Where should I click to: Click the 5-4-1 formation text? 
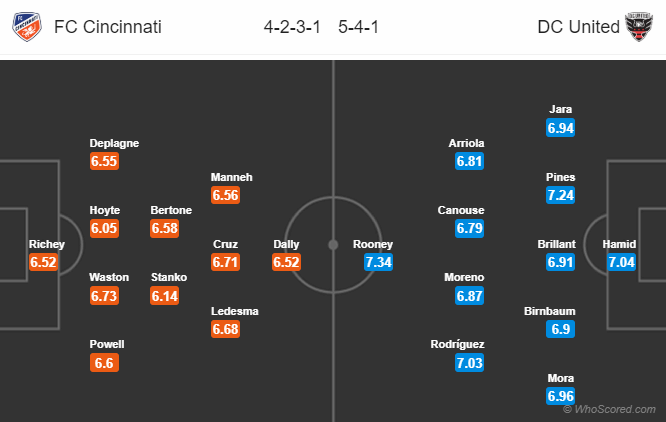pyautogui.click(x=358, y=27)
